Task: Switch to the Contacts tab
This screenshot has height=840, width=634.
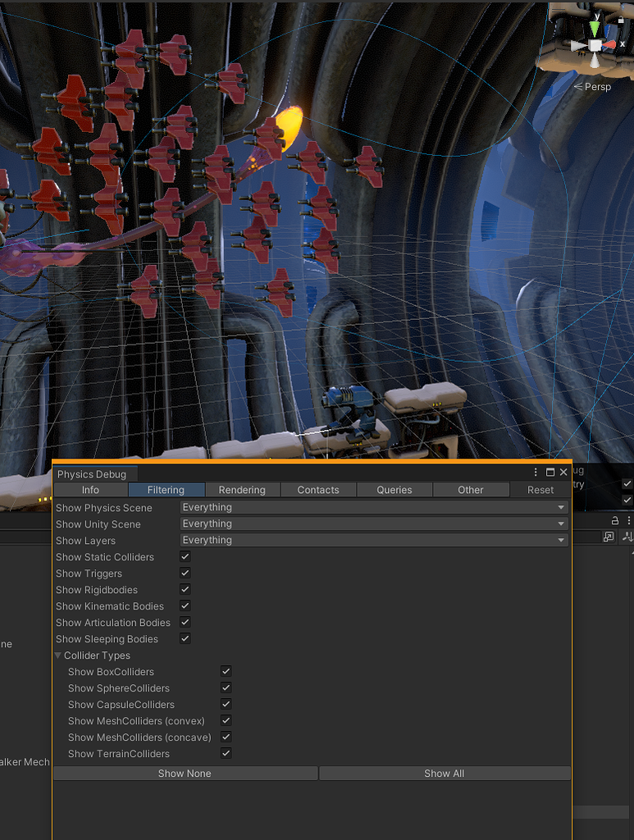Action: [x=318, y=490]
